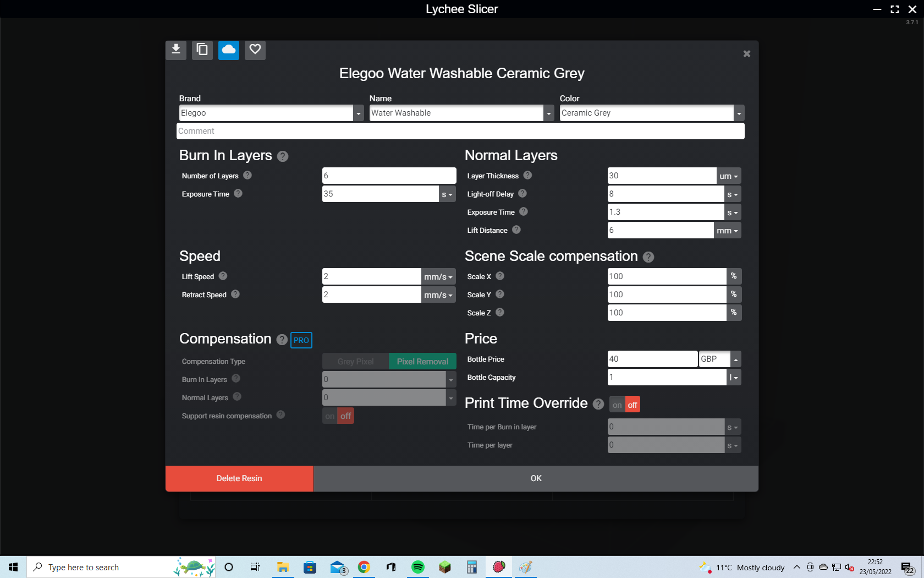Viewport: 924px width, 578px height.
Task: Click the OK button
Action: point(536,478)
